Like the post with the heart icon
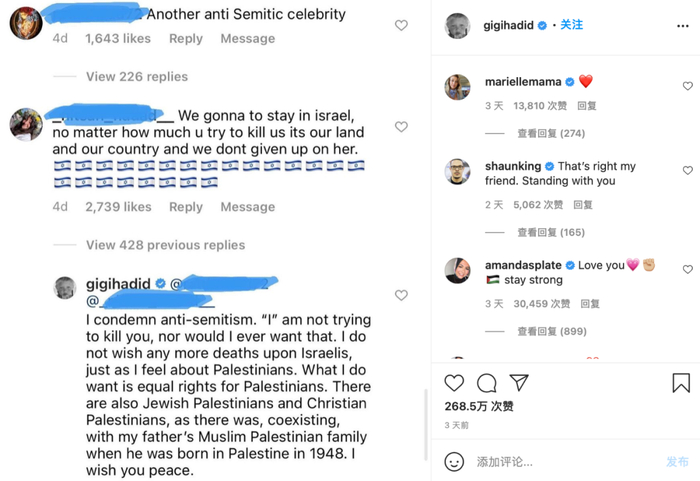The width and height of the screenshot is (700, 481). point(454,383)
